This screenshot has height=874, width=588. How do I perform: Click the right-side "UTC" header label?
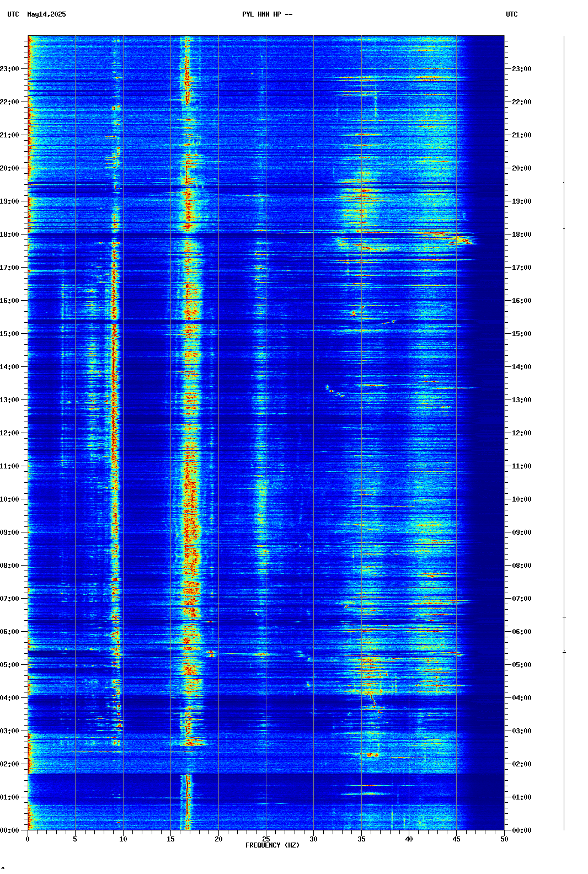pyautogui.click(x=512, y=14)
